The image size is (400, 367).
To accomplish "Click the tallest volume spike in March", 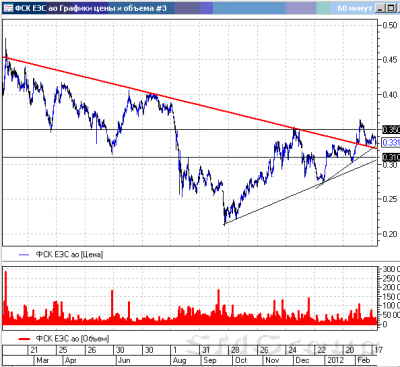I will click(x=6, y=297).
